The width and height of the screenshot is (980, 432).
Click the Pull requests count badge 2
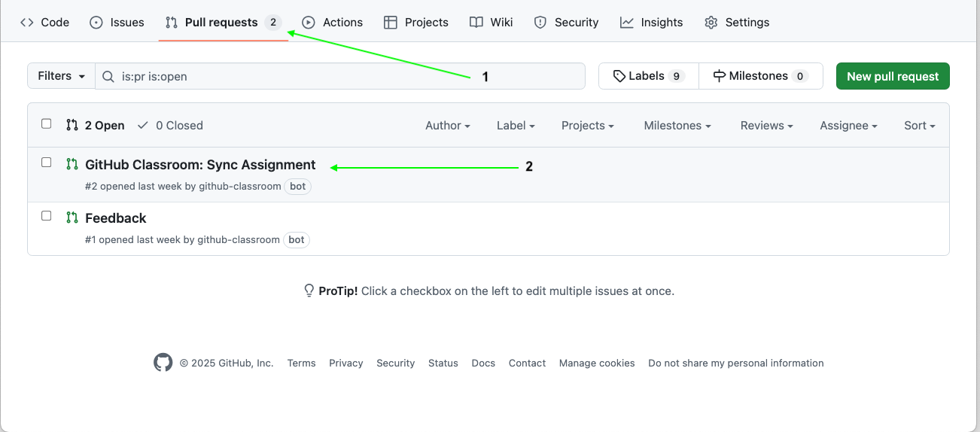click(273, 23)
